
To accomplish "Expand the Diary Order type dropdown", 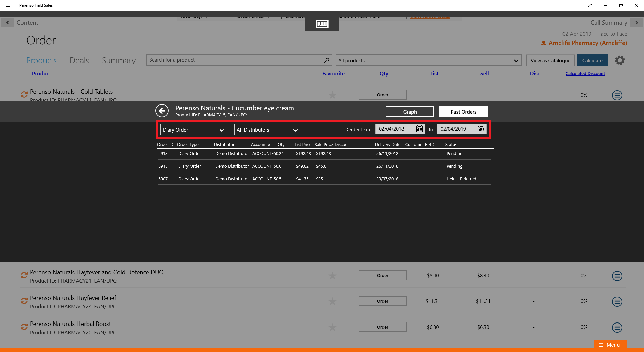I will [194, 130].
